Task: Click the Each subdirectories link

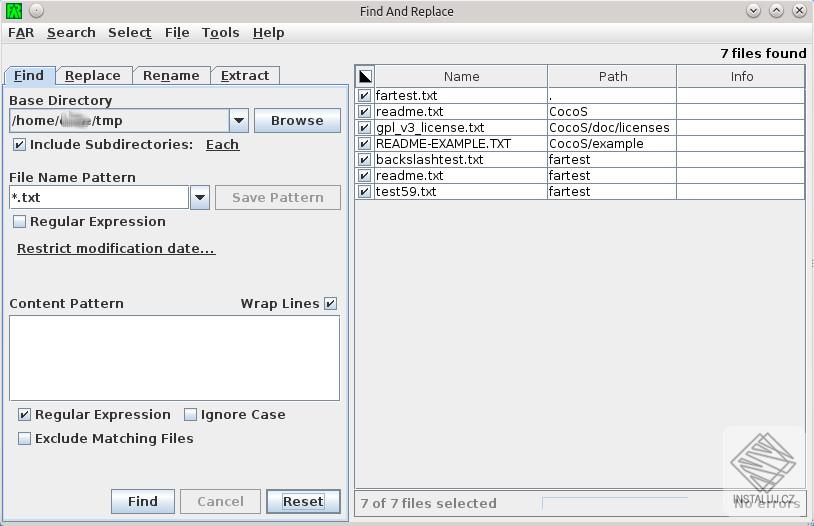Action: click(222, 145)
